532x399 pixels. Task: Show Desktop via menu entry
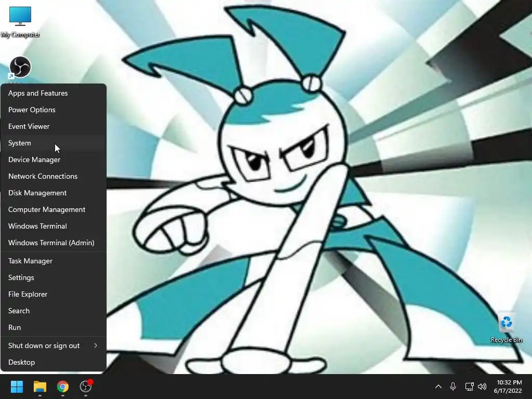point(54,362)
